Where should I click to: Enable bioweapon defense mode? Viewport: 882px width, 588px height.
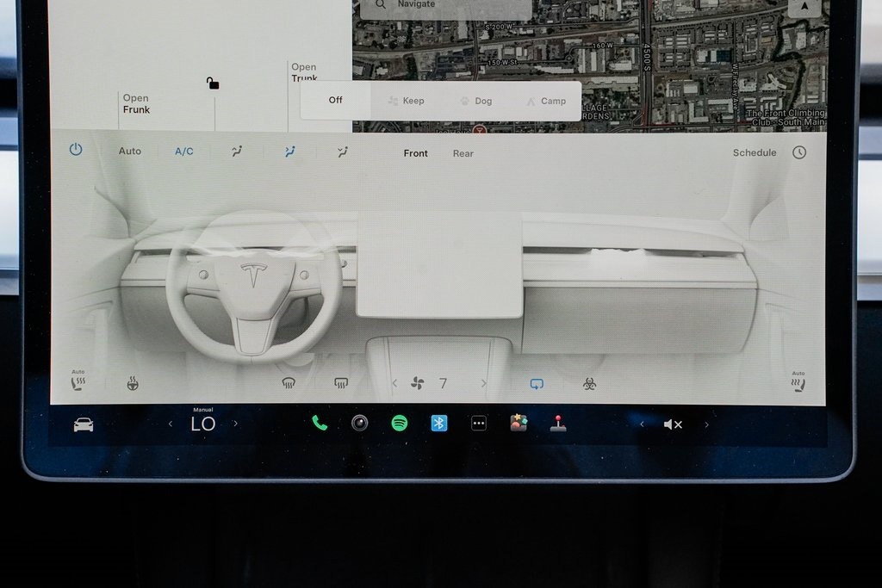point(589,384)
